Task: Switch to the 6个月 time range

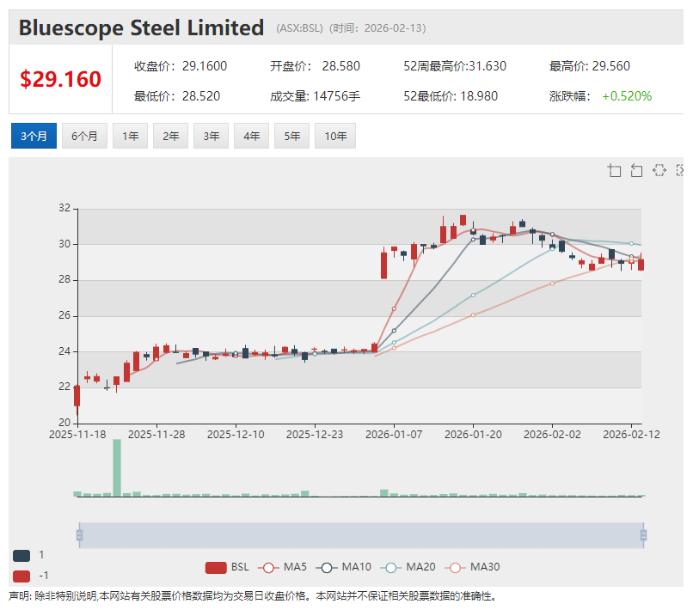Action: (84, 136)
